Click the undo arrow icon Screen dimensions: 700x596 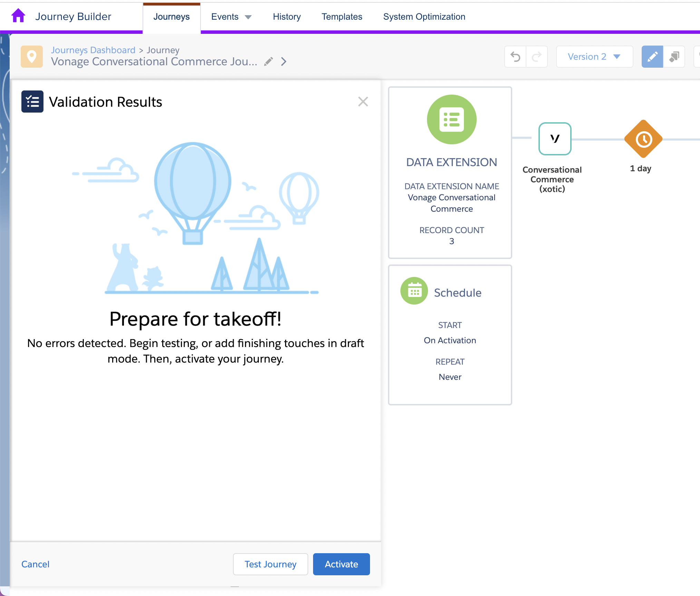tap(515, 57)
